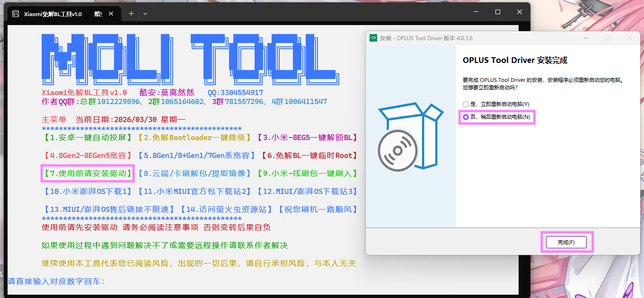
Task: Minimize the terminal window
Action: click(x=476, y=12)
